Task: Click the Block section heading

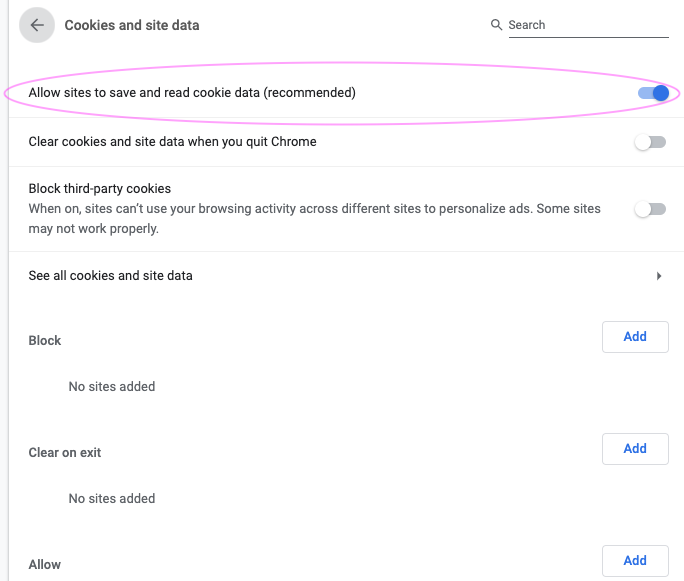Action: click(45, 340)
